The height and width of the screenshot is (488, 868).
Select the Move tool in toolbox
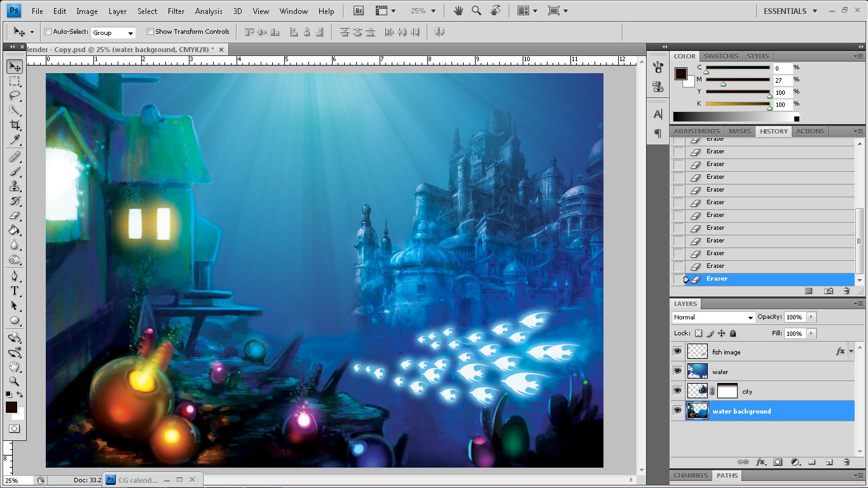point(15,67)
